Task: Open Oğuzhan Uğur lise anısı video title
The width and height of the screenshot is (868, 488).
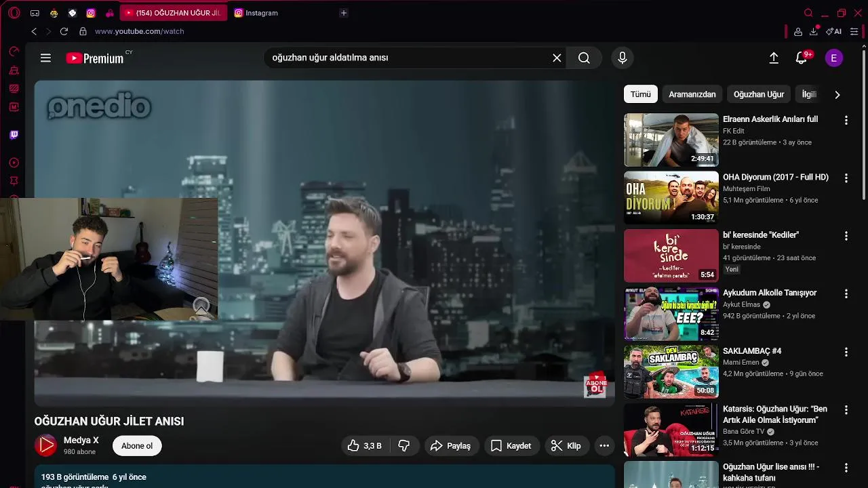Action: pos(772,472)
